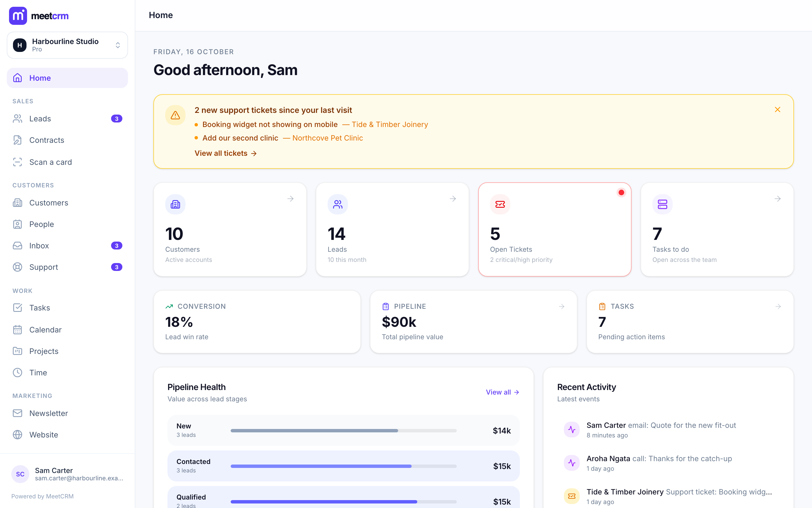Open the Aroha Ngata call activity entry

click(668, 463)
